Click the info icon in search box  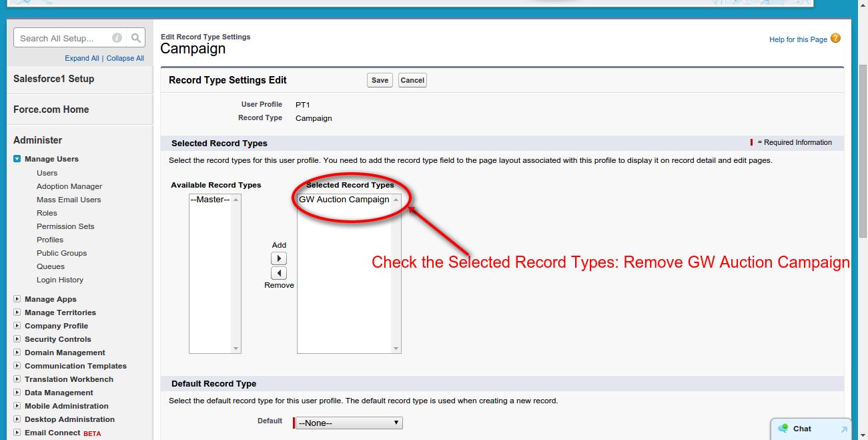(x=117, y=38)
